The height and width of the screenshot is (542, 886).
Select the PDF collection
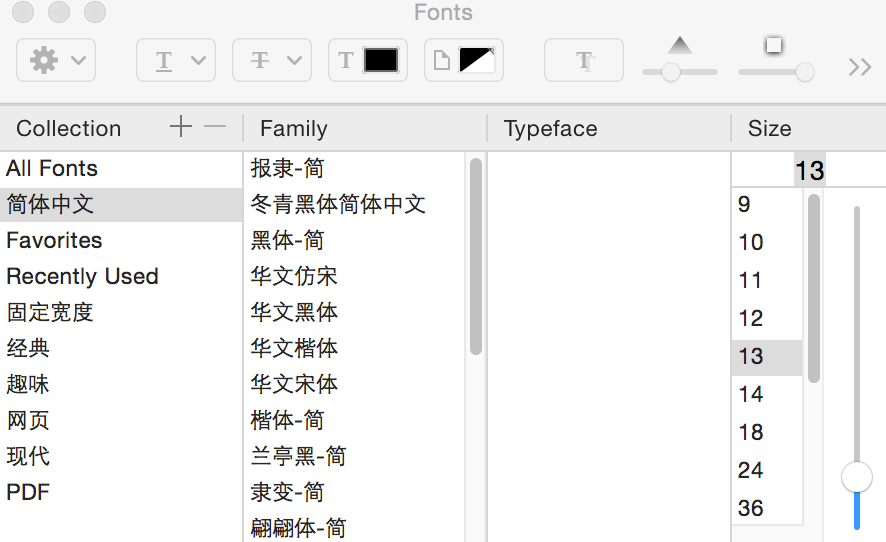[121, 492]
